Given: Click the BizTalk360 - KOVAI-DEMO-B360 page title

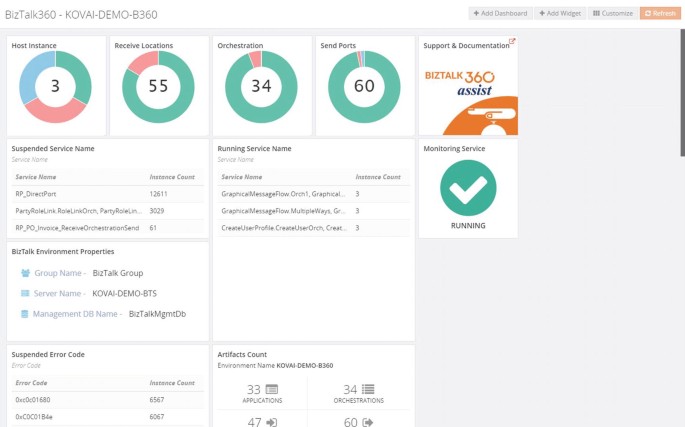Looking at the screenshot, I should (81, 14).
